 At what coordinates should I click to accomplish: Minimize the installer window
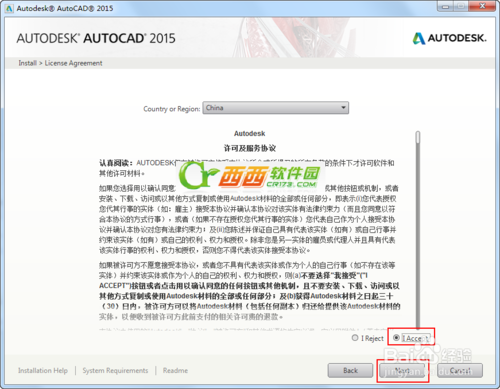(446, 6)
